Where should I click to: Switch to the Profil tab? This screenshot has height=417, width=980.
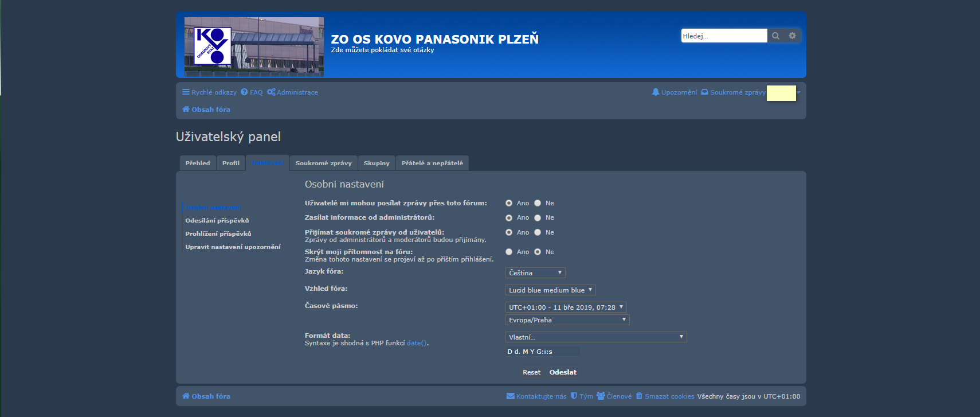pos(231,163)
